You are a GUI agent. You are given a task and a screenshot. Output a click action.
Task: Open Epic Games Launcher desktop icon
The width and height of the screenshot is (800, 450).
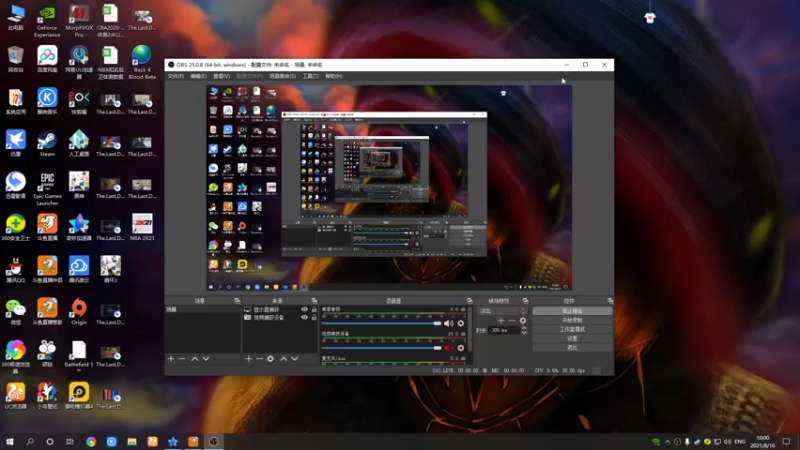(x=47, y=189)
